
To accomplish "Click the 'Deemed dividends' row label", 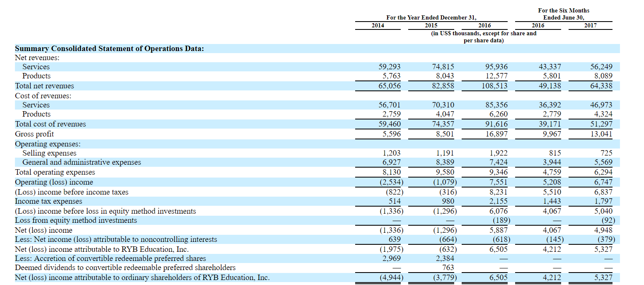I will tap(125, 268).
